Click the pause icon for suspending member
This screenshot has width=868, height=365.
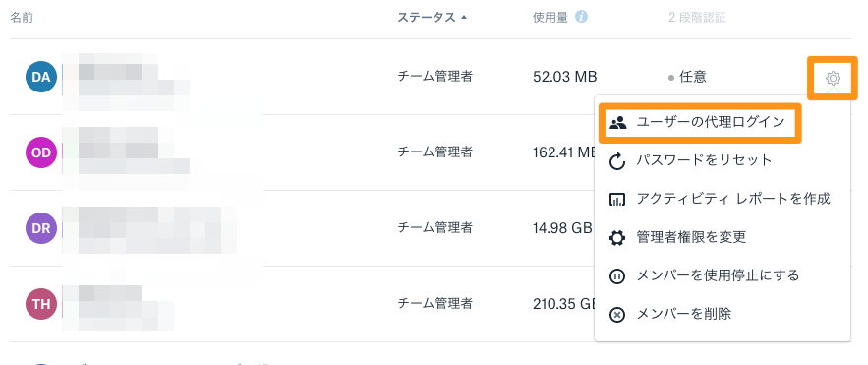[616, 275]
